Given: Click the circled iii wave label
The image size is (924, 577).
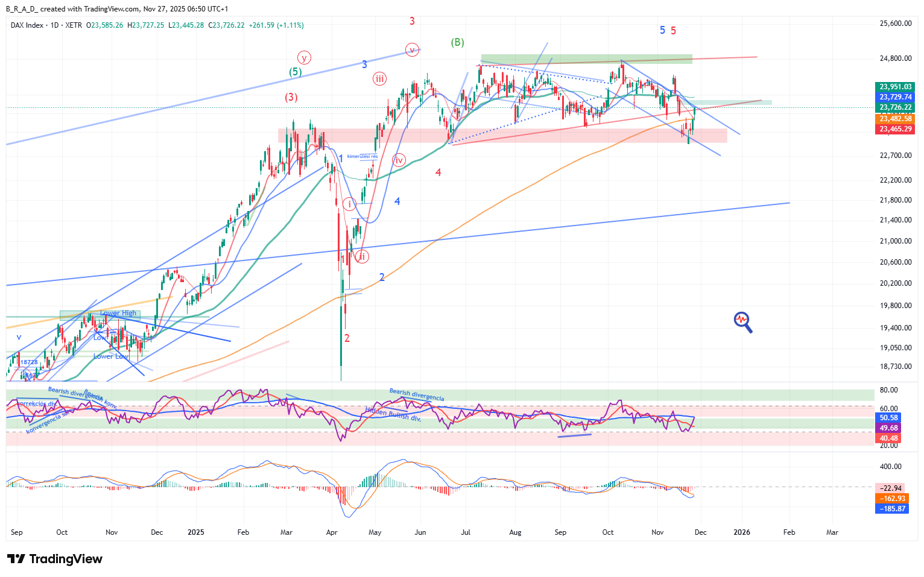Looking at the screenshot, I should point(379,78).
